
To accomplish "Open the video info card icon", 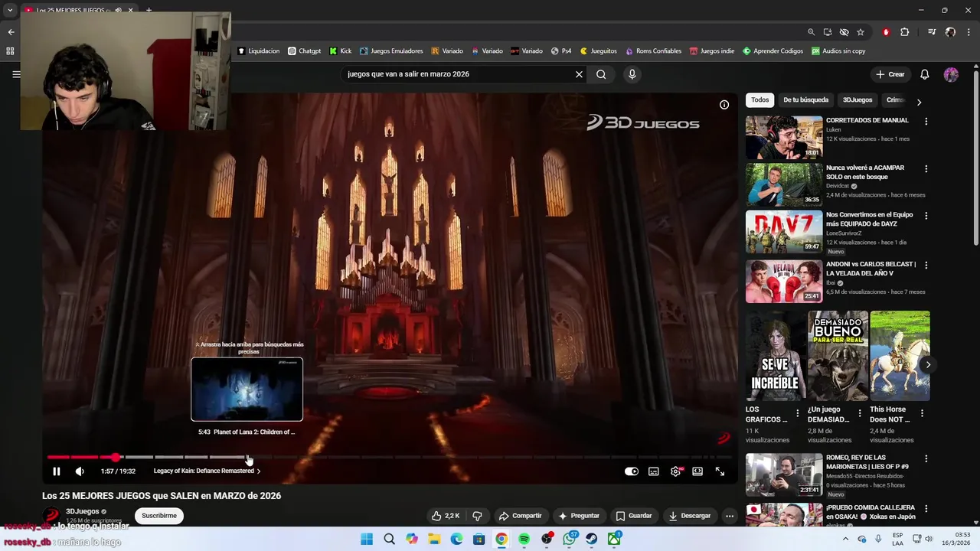I will pyautogui.click(x=724, y=105).
